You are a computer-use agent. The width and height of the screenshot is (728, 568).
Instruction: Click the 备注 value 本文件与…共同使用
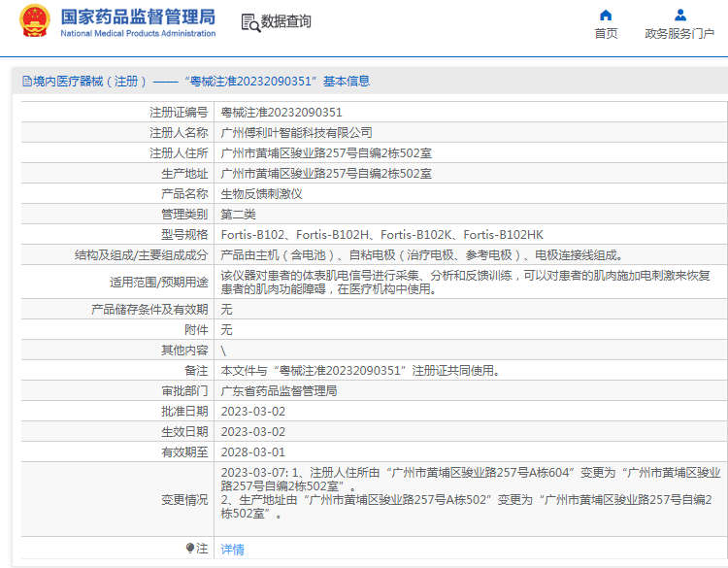[x=360, y=371]
